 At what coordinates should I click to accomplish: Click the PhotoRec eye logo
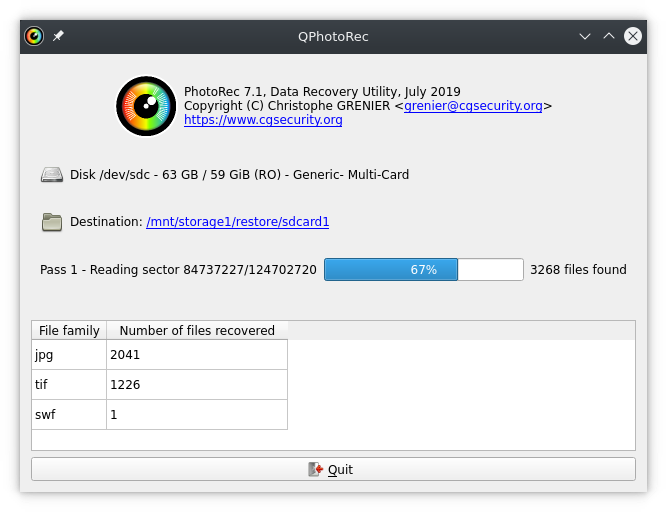pos(146,106)
